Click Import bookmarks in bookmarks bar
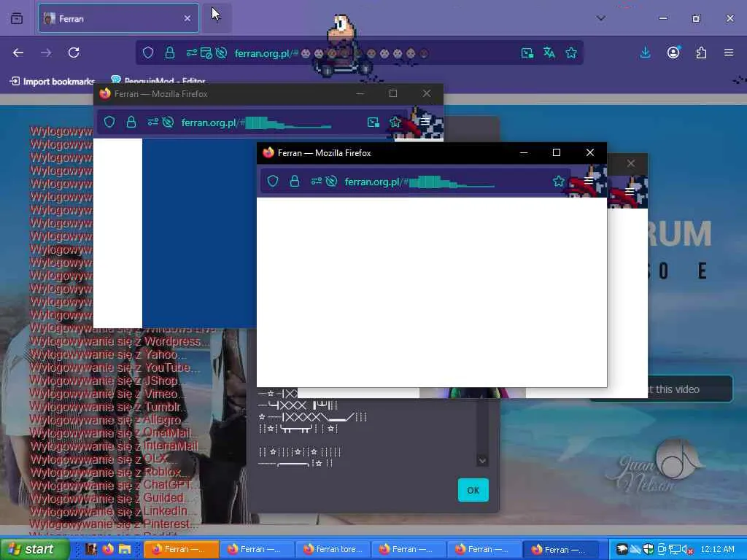The height and width of the screenshot is (560, 747). pyautogui.click(x=53, y=82)
